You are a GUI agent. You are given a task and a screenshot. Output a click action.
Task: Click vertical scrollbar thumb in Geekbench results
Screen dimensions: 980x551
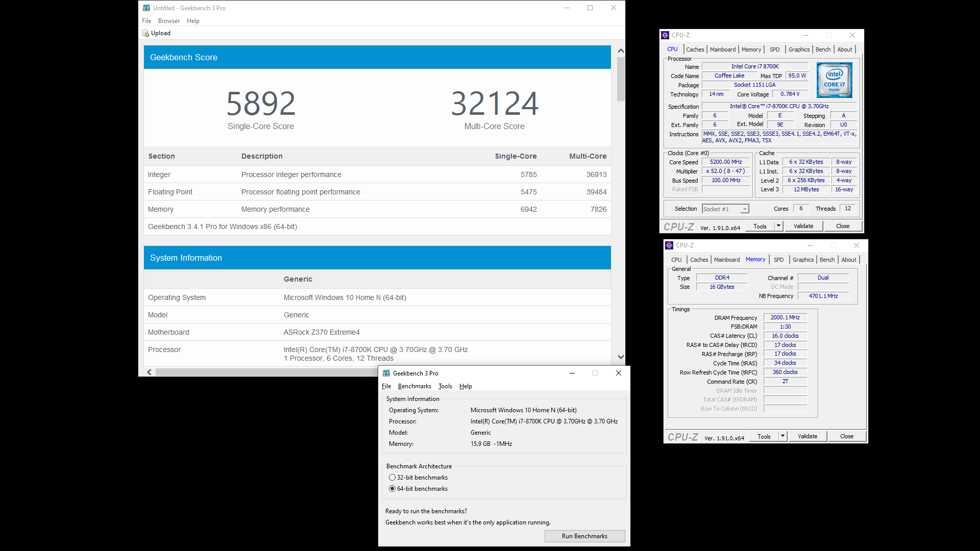coord(621,79)
